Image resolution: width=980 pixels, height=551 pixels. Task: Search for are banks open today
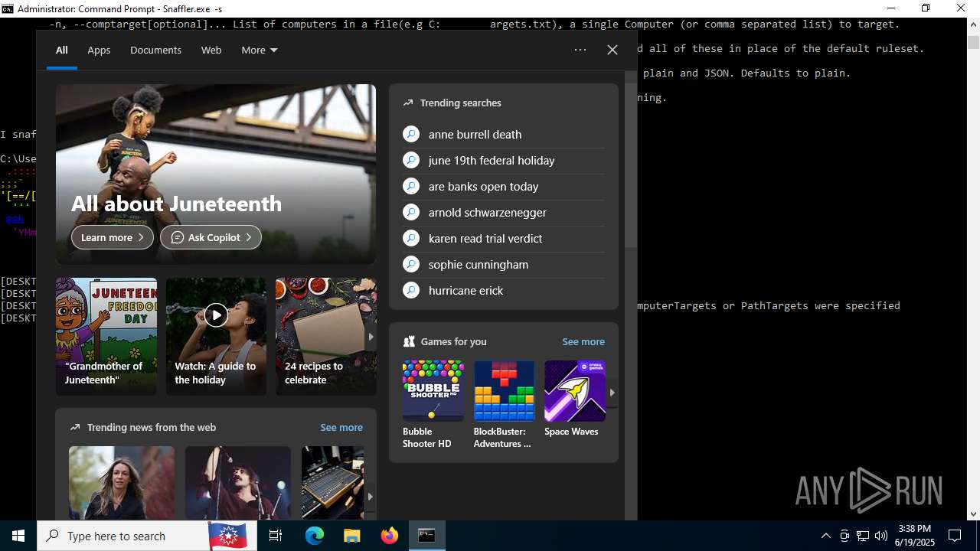pyautogui.click(x=483, y=186)
